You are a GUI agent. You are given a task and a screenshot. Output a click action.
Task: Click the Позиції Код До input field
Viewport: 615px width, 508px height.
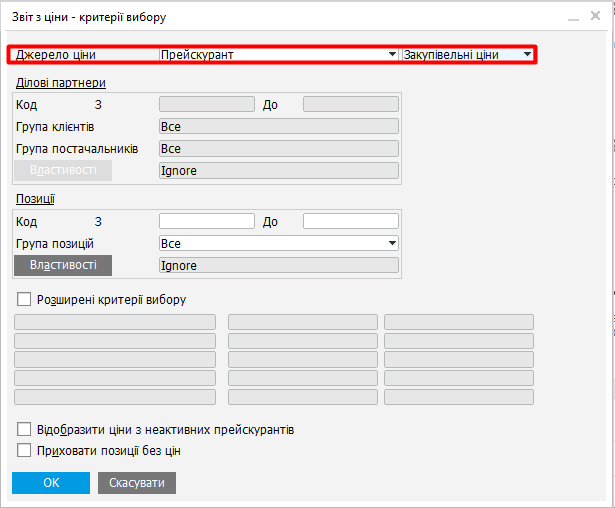350,221
